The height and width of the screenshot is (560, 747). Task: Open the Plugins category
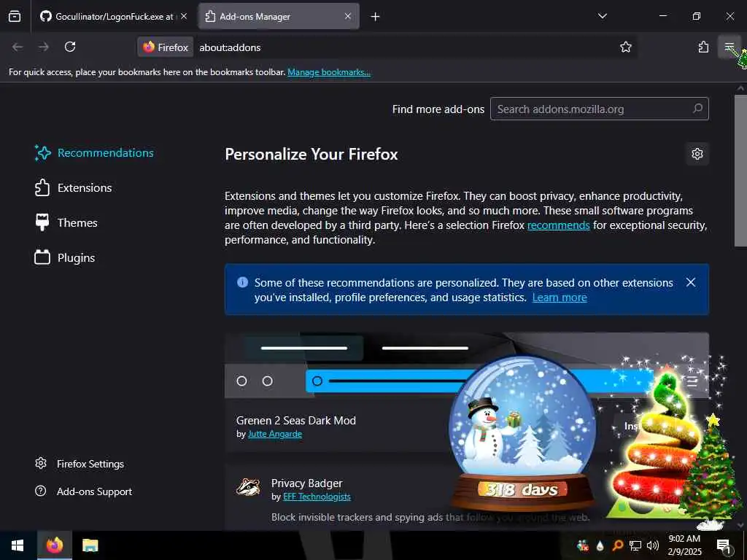[65, 257]
